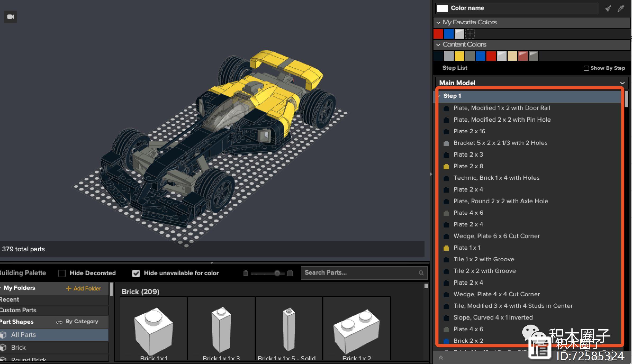Add a new favorite color slot
The image size is (632, 364).
[470, 34]
